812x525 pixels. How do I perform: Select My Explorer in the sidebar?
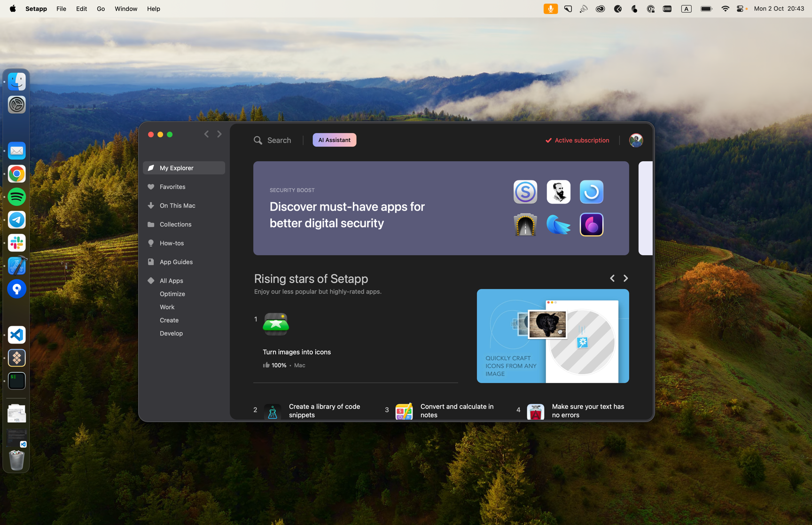pos(184,168)
